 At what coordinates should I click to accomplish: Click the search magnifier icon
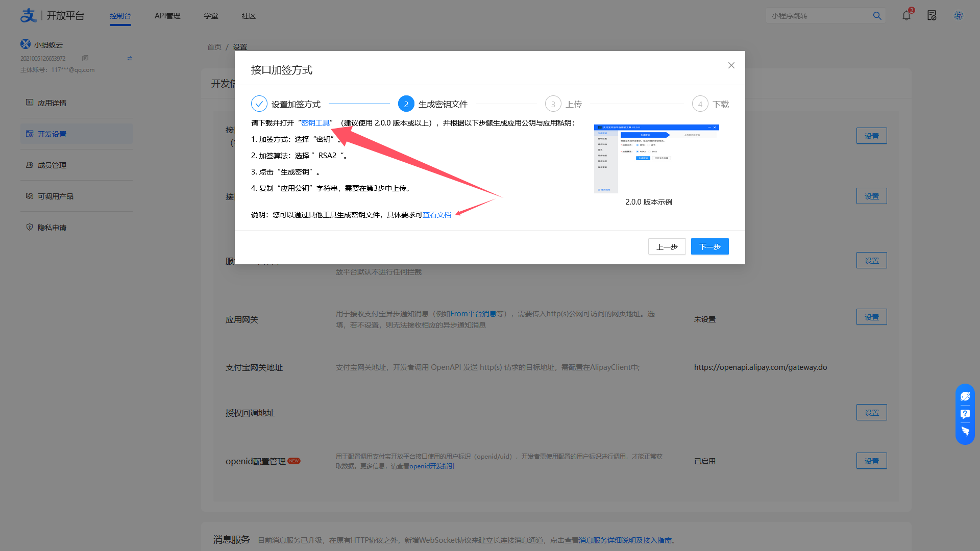pos(877,16)
